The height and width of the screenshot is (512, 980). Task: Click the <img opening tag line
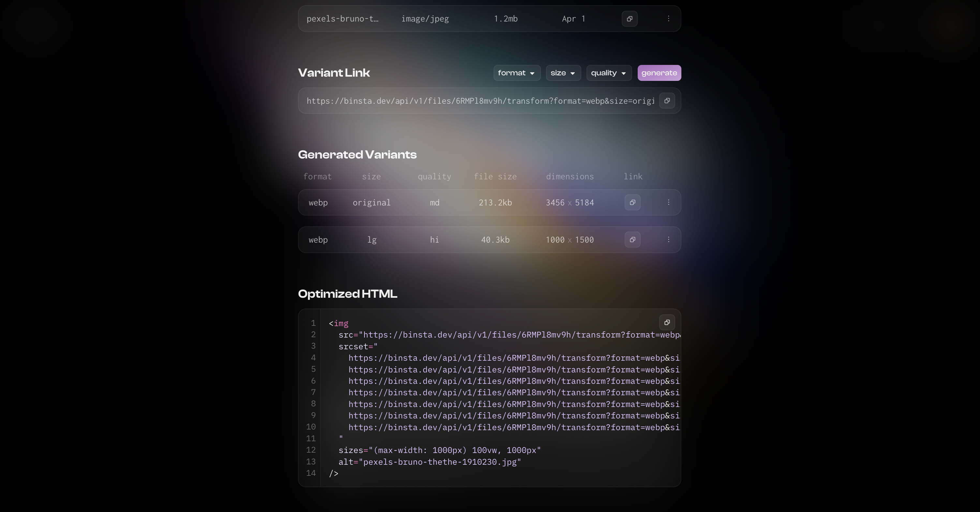(x=339, y=324)
